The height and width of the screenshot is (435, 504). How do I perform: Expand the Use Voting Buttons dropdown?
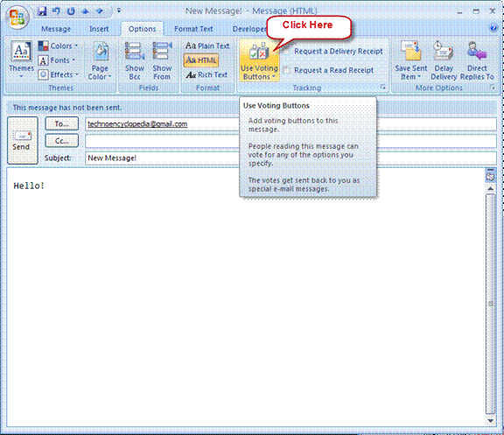[x=259, y=73]
